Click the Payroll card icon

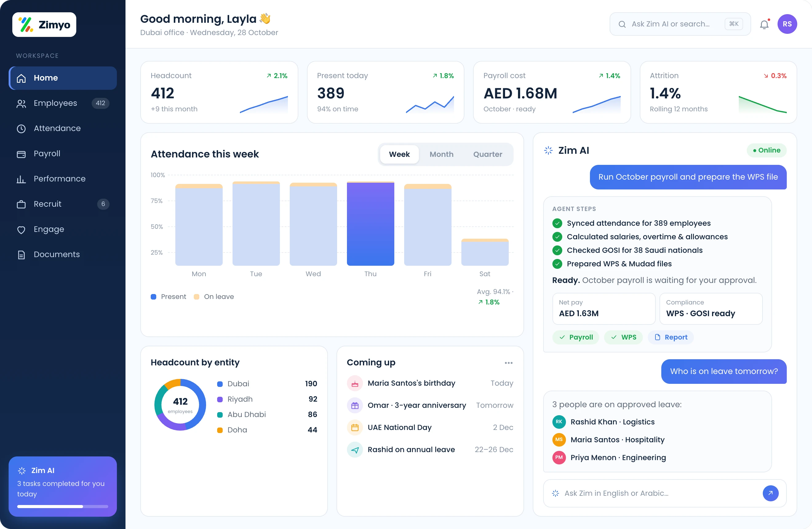21,154
